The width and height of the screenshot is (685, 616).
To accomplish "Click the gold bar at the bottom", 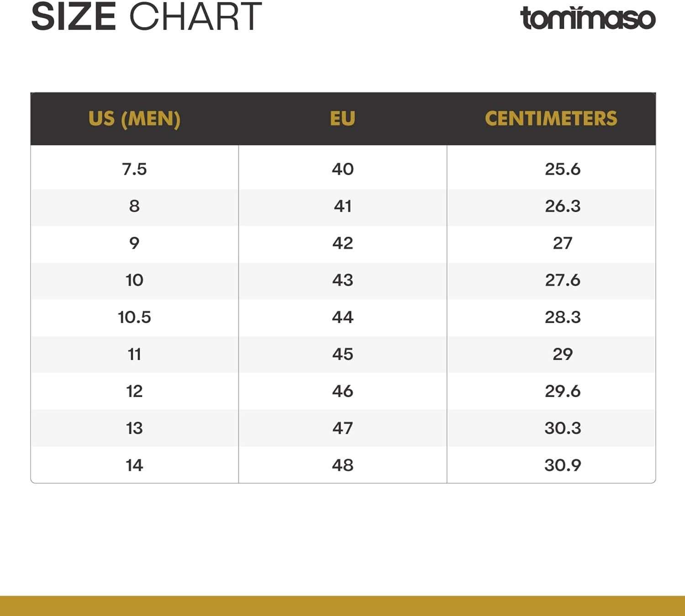I will 342,606.
